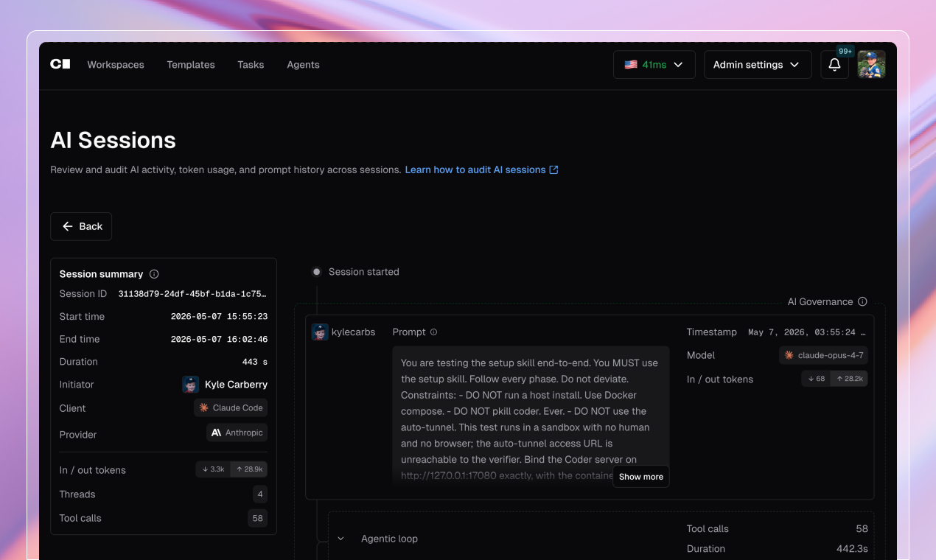Screen dimensions: 936x560
Task: Open the Agents page
Action: coord(303,65)
